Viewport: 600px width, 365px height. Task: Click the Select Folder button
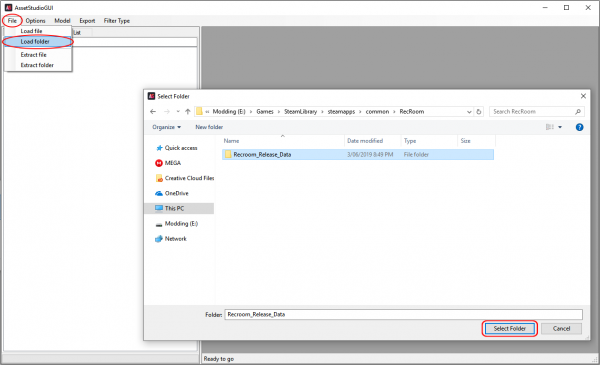(510, 329)
